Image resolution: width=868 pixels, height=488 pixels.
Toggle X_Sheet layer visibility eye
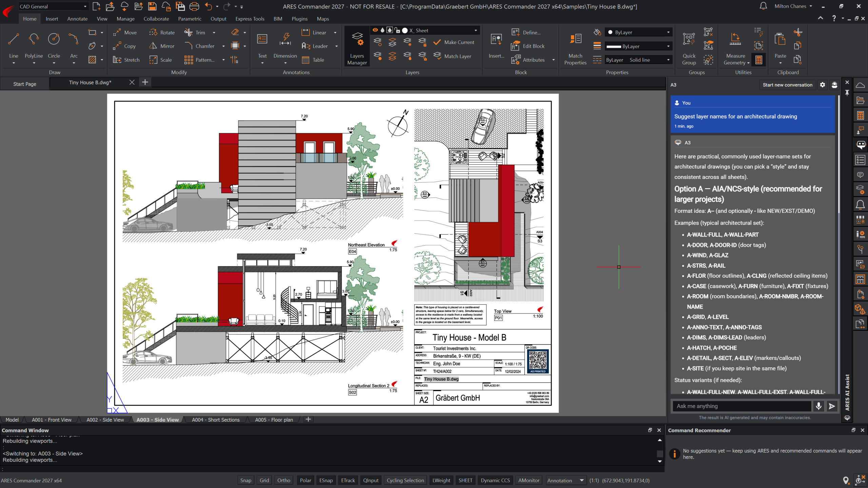click(x=375, y=30)
